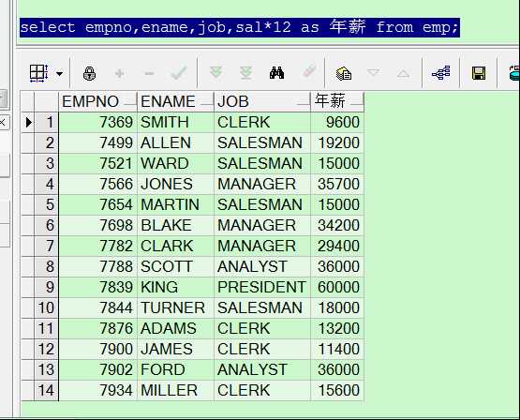Open the grid view dropdown arrow
Screen dimensions: 520x420
point(60,73)
